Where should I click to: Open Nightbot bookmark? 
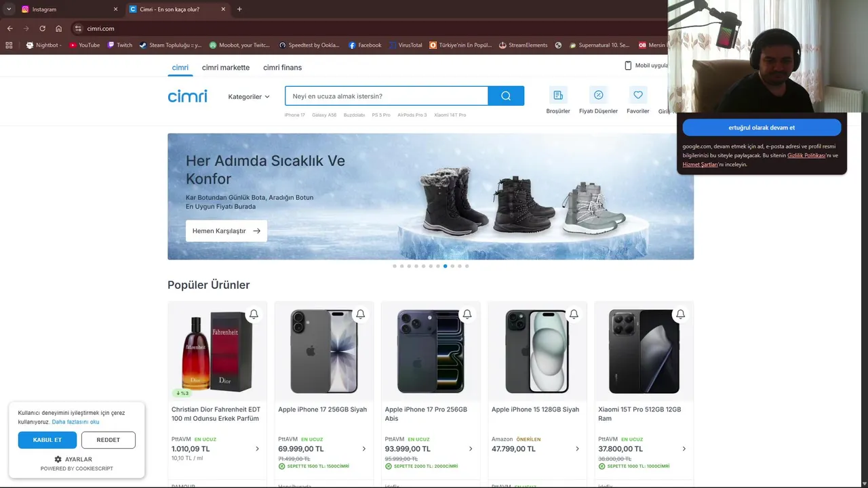[x=43, y=45]
